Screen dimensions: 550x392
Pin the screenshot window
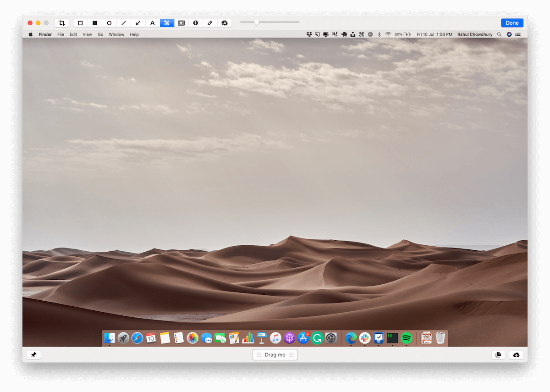[33, 354]
